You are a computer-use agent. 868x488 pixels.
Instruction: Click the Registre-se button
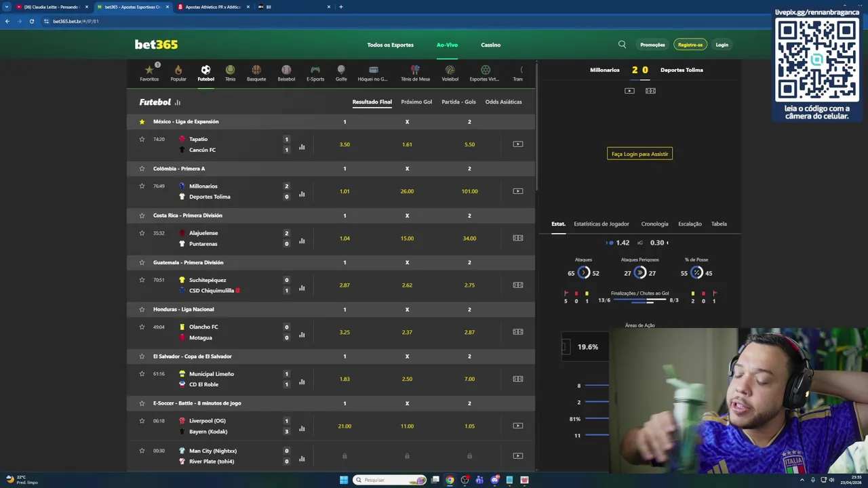[690, 45]
